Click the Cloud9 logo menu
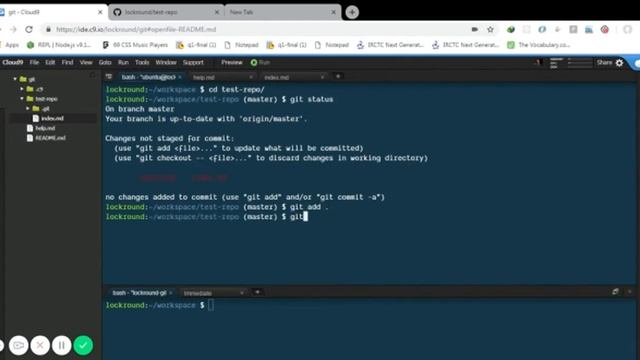 coord(13,62)
